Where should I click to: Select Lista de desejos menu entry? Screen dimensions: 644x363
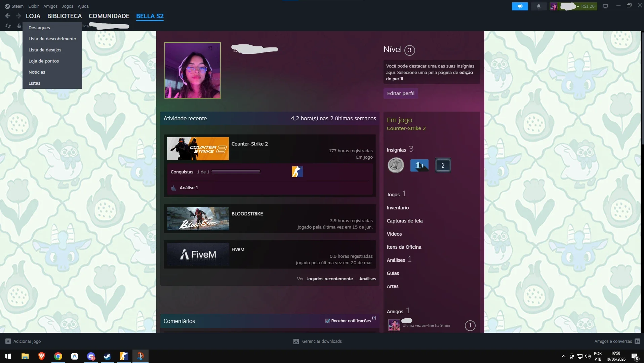(x=45, y=50)
